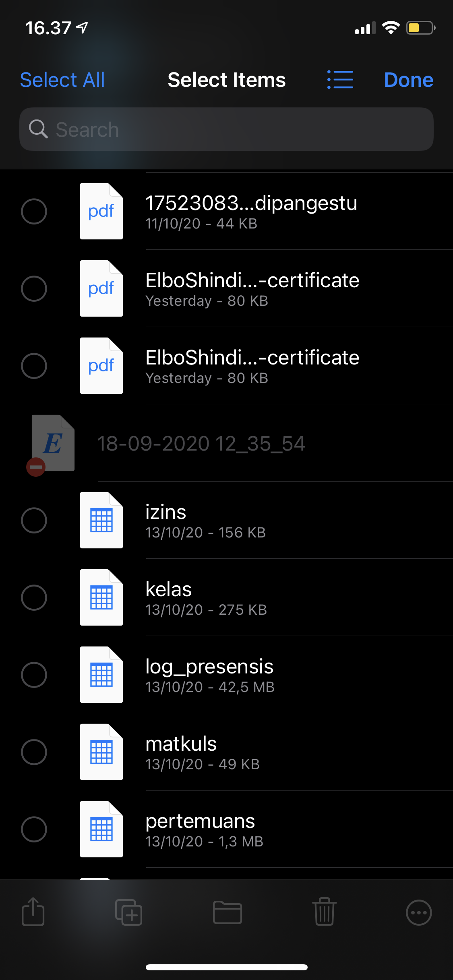Tap the Move to folder icon
453x980 pixels.
(x=227, y=912)
